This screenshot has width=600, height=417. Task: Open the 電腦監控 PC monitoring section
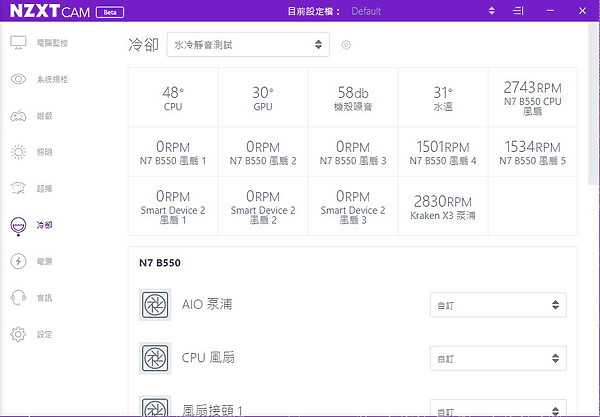click(x=39, y=43)
